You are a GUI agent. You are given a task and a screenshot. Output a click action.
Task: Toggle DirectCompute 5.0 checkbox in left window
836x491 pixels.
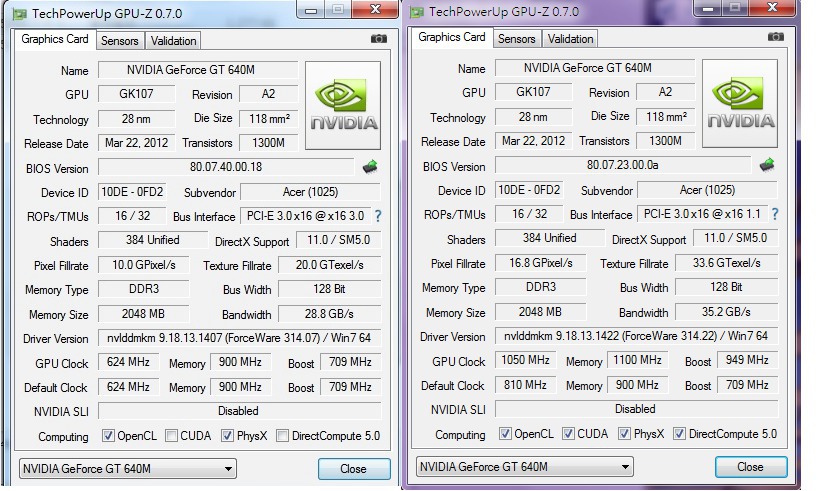(283, 436)
